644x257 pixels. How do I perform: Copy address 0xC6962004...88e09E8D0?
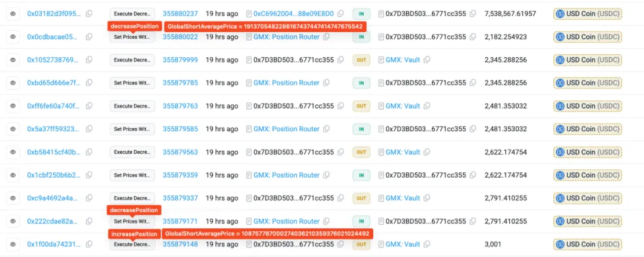click(x=340, y=13)
